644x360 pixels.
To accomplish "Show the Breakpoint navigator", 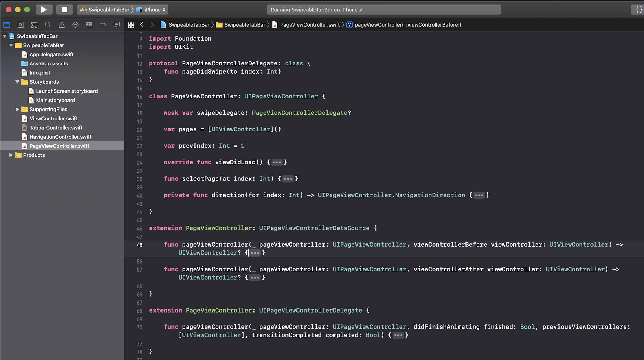I will tap(103, 24).
